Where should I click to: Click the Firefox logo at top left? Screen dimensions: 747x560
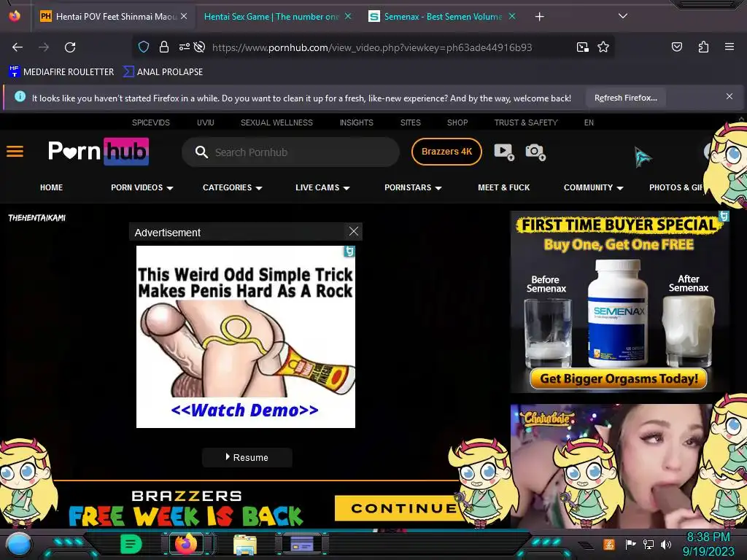15,16
